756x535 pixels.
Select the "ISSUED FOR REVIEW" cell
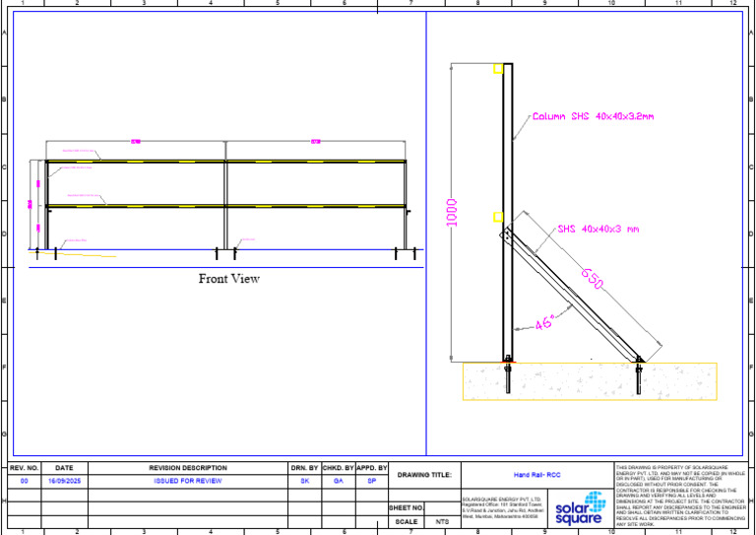click(188, 481)
